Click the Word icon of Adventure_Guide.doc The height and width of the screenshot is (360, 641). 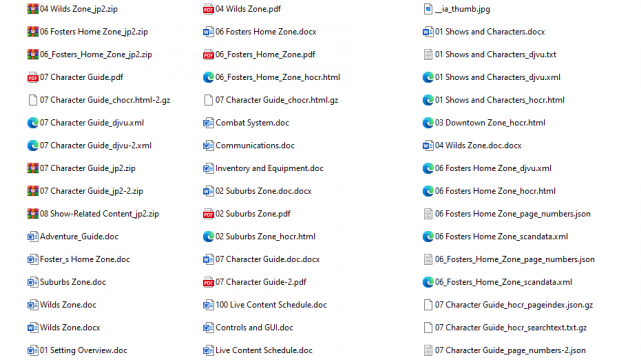(x=33, y=237)
